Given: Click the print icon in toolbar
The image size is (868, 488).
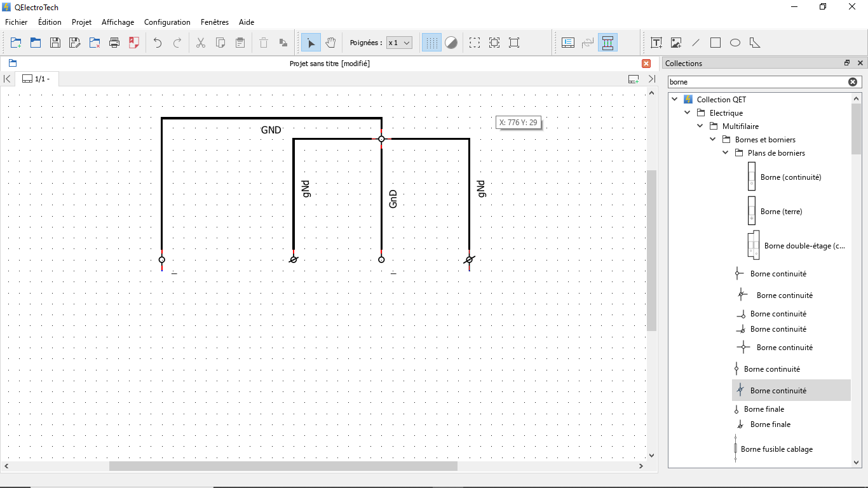Looking at the screenshot, I should pyautogui.click(x=114, y=43).
